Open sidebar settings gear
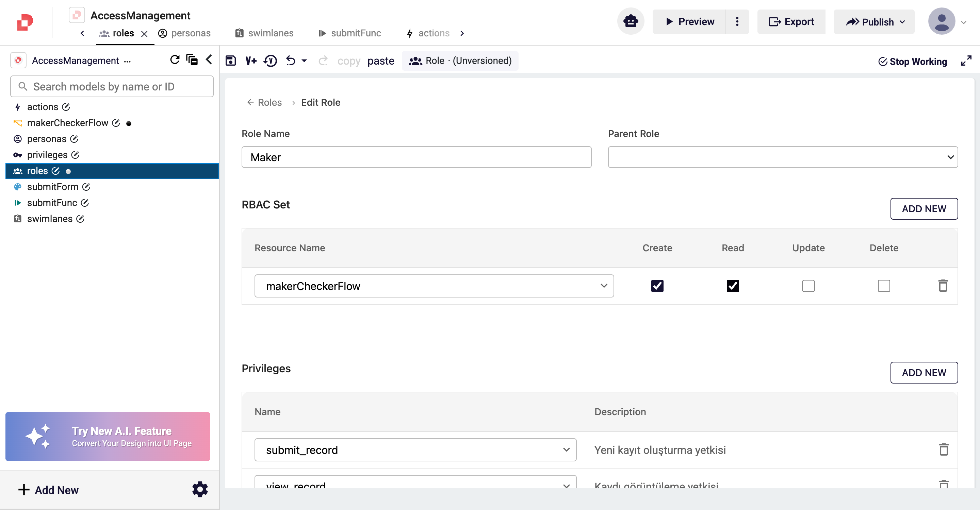980x510 pixels. 200,490
